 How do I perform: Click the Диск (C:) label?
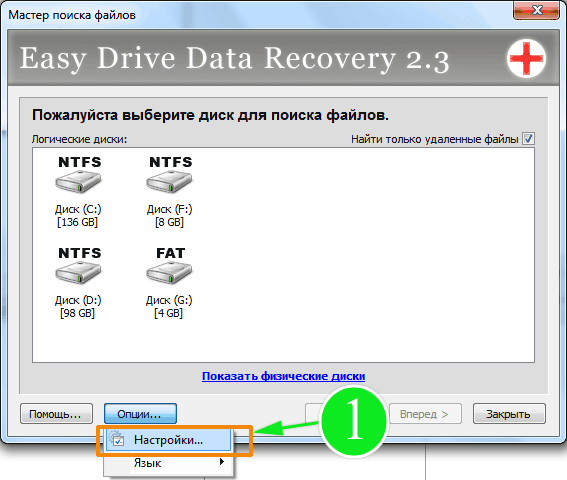click(x=78, y=209)
